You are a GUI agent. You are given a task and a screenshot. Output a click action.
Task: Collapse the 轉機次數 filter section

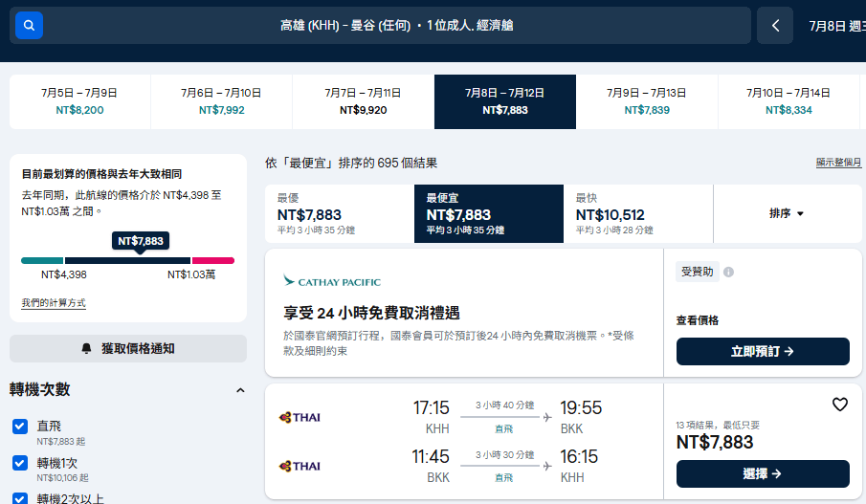click(x=240, y=390)
